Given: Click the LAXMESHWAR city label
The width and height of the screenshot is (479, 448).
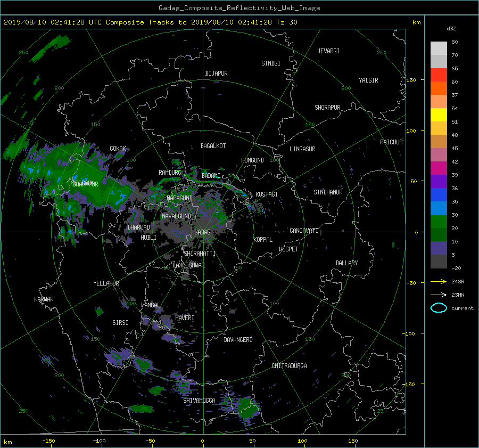Looking at the screenshot, I should [188, 265].
